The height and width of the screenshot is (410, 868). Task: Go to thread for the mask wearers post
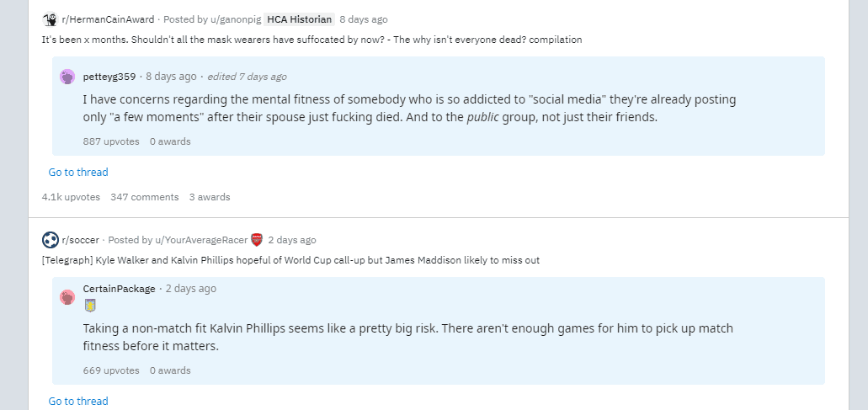coord(78,173)
